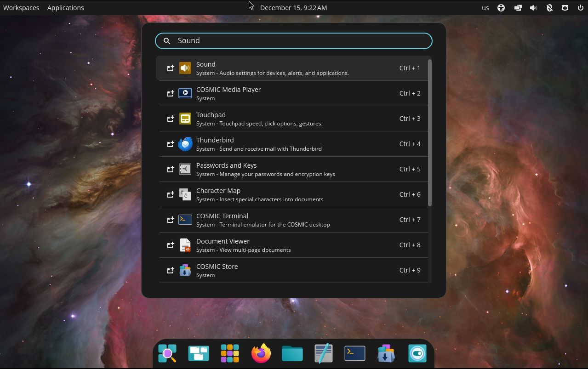Open the keyboard layout 'us' selector

[x=485, y=7]
